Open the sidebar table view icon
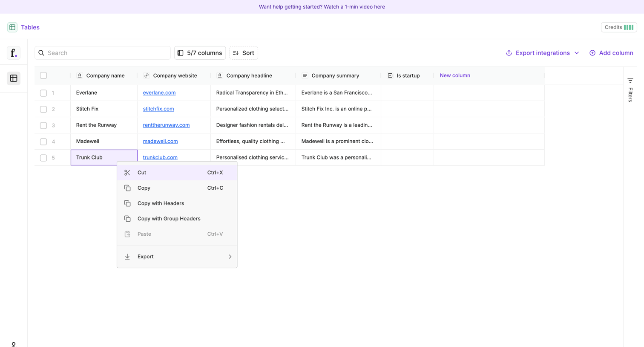The image size is (644, 347). coord(14,78)
